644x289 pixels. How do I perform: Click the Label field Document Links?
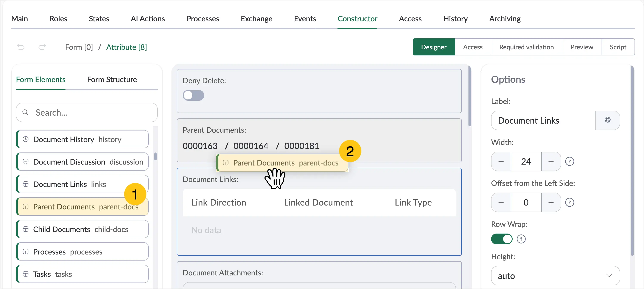click(543, 120)
